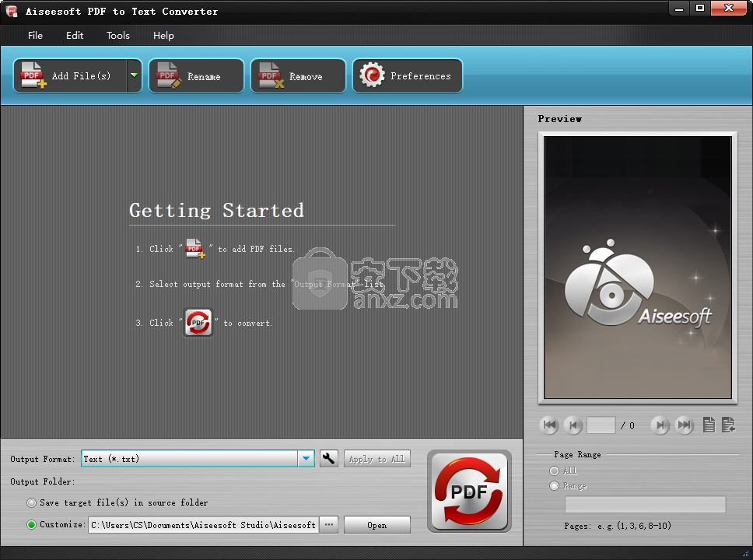Open the Tools menu
Image resolution: width=753 pixels, height=560 pixels.
pos(118,36)
